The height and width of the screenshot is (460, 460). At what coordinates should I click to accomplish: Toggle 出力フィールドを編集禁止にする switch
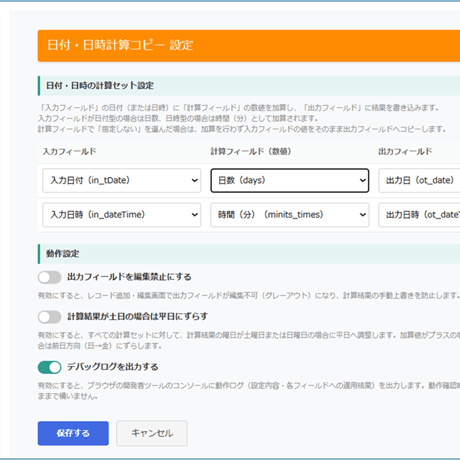point(49,277)
